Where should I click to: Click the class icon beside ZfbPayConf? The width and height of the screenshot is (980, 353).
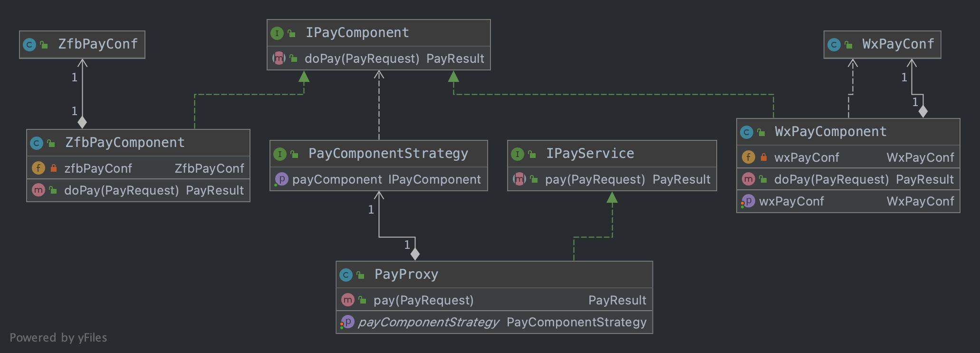click(29, 45)
